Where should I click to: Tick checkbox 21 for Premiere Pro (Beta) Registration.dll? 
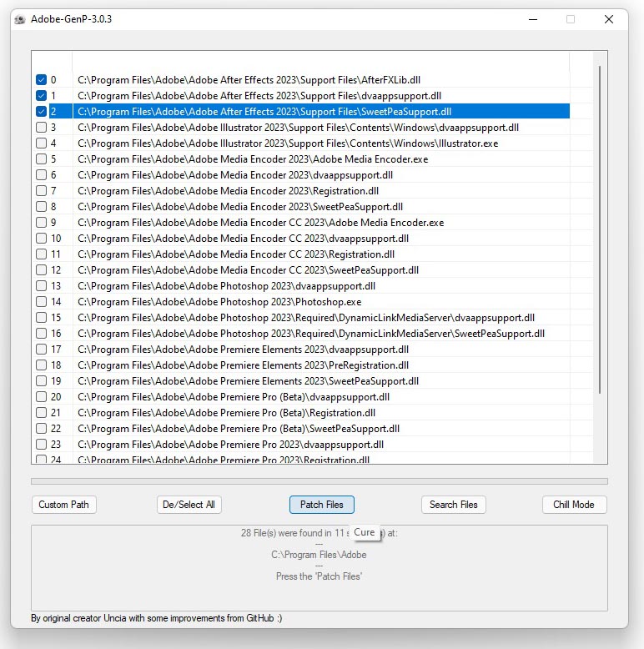coord(42,413)
